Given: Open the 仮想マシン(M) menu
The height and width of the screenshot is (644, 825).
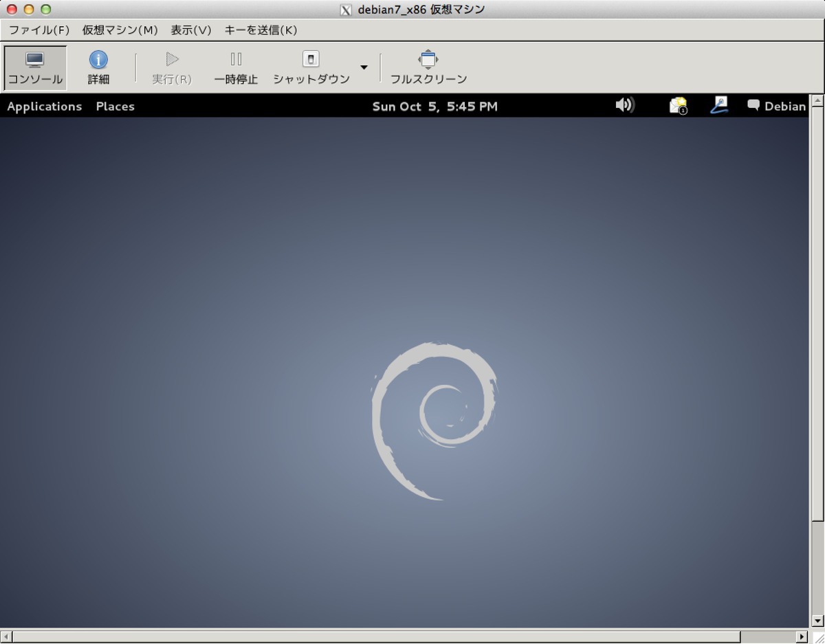Looking at the screenshot, I should pyautogui.click(x=120, y=30).
